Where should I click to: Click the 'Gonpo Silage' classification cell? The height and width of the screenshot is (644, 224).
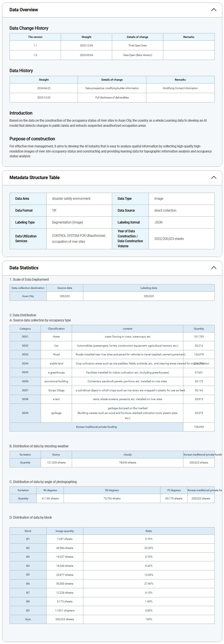[56, 390]
